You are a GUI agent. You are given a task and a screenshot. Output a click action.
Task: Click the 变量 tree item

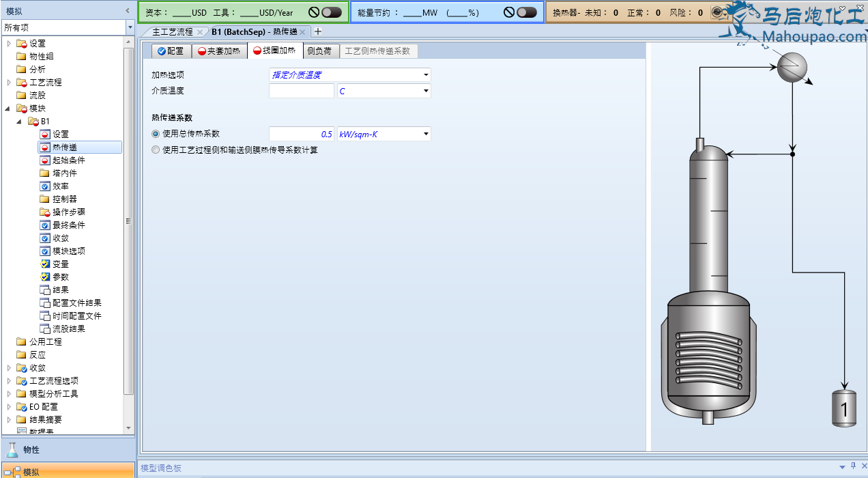pyautogui.click(x=60, y=264)
